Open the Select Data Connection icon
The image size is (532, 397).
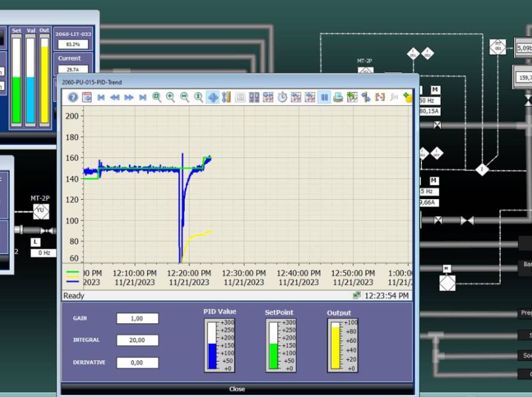(254, 97)
